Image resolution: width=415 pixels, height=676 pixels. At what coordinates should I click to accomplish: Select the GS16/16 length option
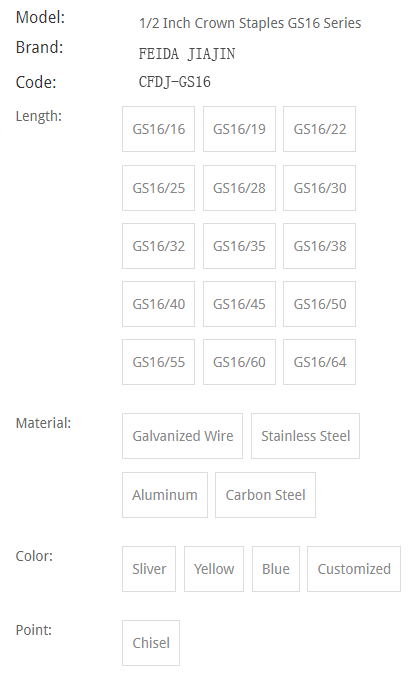coord(158,129)
